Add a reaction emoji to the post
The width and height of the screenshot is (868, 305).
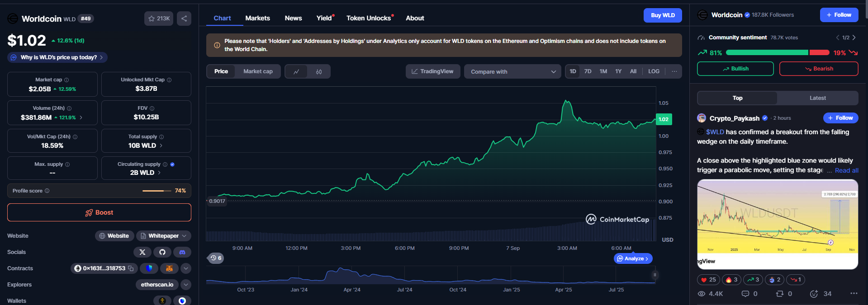click(814, 294)
